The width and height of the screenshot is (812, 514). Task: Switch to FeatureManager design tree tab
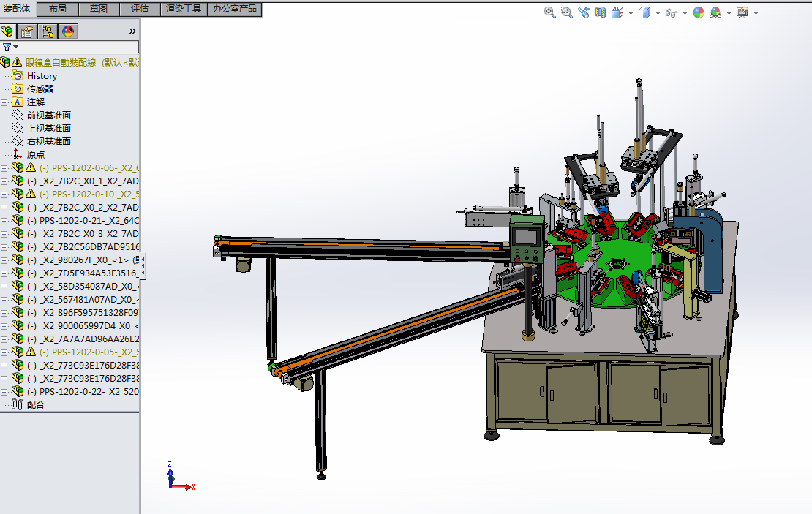7,31
